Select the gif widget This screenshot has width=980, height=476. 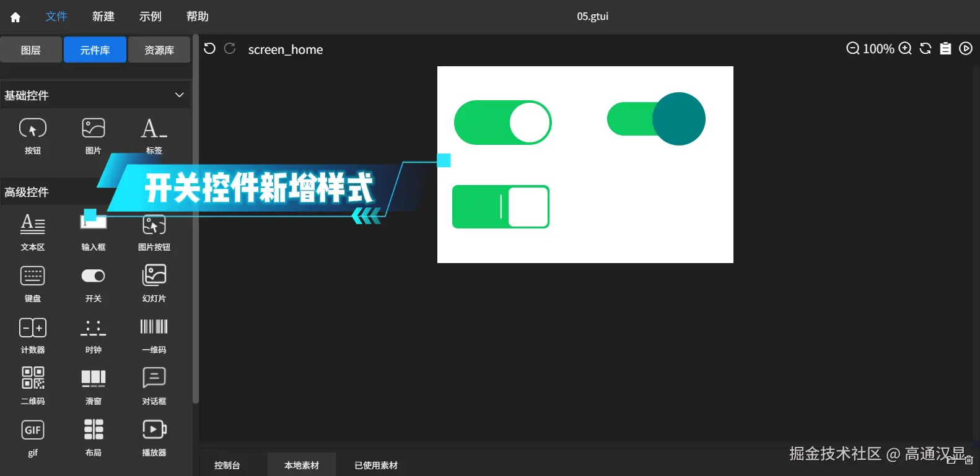(33, 438)
